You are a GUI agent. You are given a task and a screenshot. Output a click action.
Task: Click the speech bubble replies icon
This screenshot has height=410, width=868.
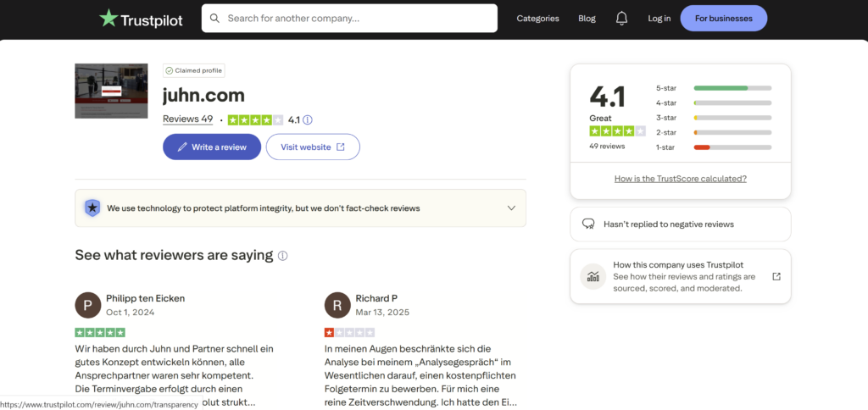(588, 224)
